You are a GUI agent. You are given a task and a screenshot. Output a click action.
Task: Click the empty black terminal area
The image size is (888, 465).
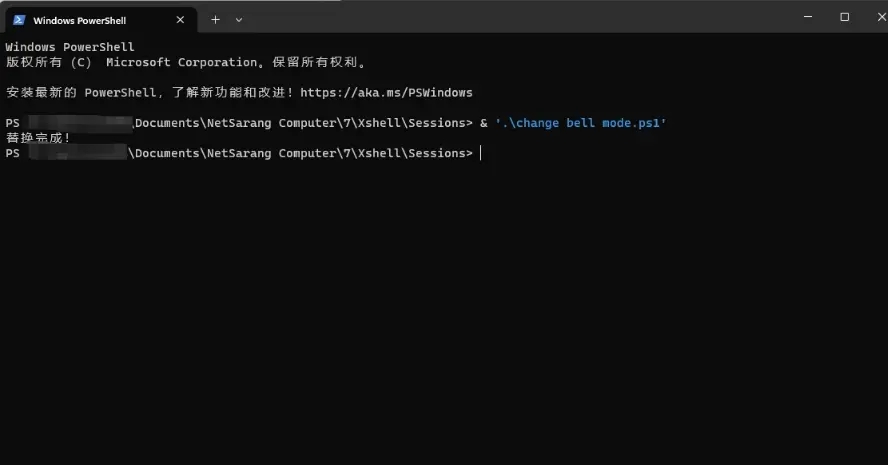tap(444, 312)
